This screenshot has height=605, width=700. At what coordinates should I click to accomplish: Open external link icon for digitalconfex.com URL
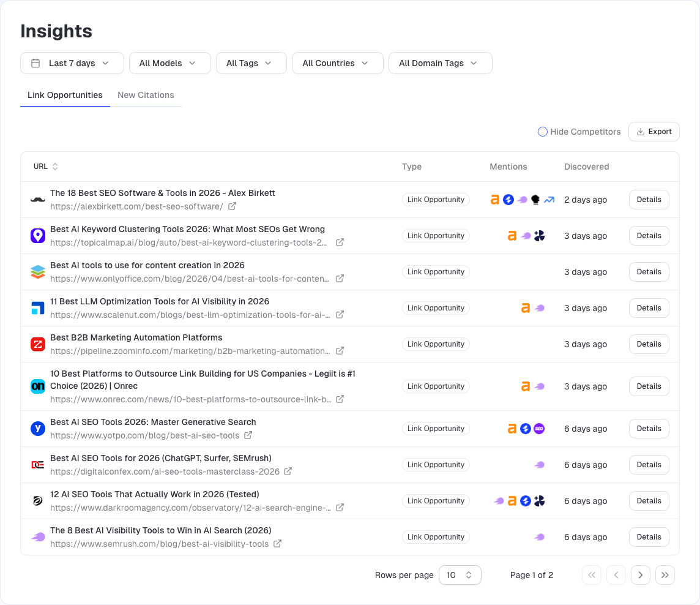288,472
